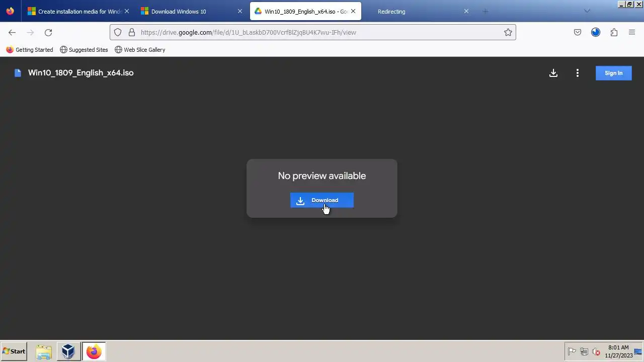Viewport: 644px width, 362px height.
Task: Open File Explorer from the taskbar
Action: (x=44, y=351)
